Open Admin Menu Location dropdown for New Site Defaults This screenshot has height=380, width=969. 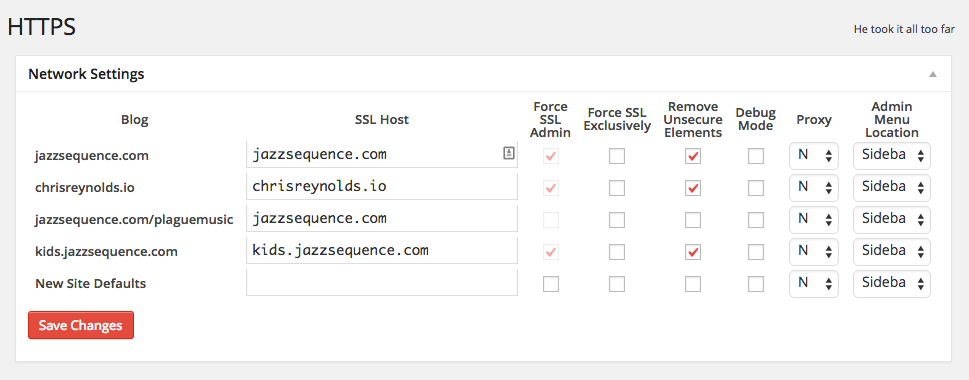(x=892, y=284)
